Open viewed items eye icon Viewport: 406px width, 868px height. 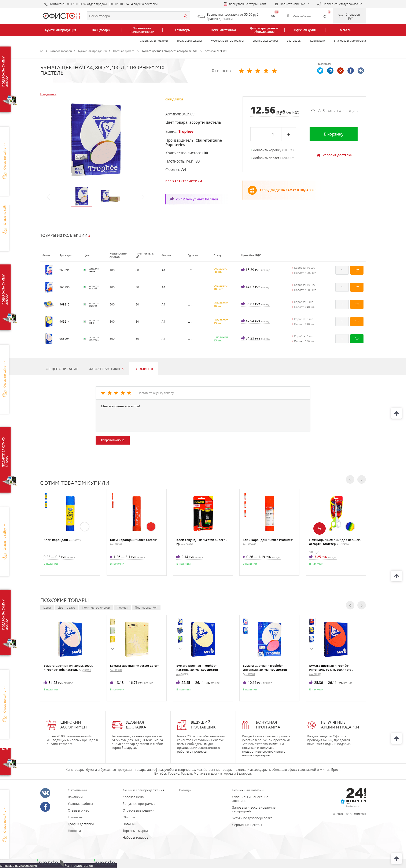pyautogui.click(x=273, y=16)
